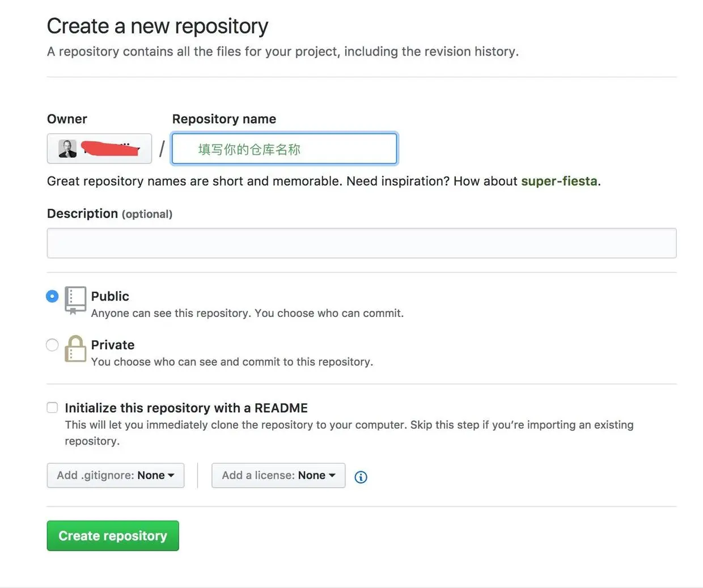Click the public repository book icon
703x588 pixels.
tap(75, 299)
